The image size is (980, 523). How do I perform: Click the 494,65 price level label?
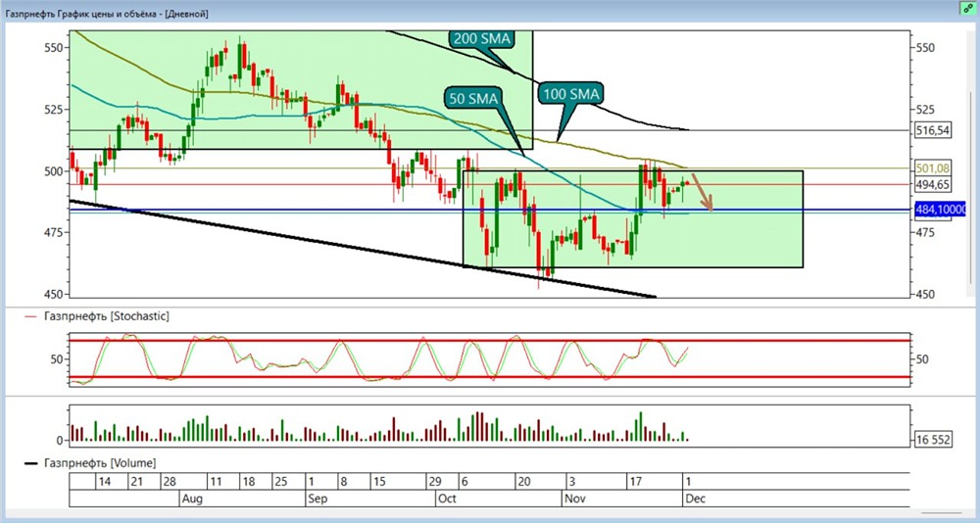933,184
